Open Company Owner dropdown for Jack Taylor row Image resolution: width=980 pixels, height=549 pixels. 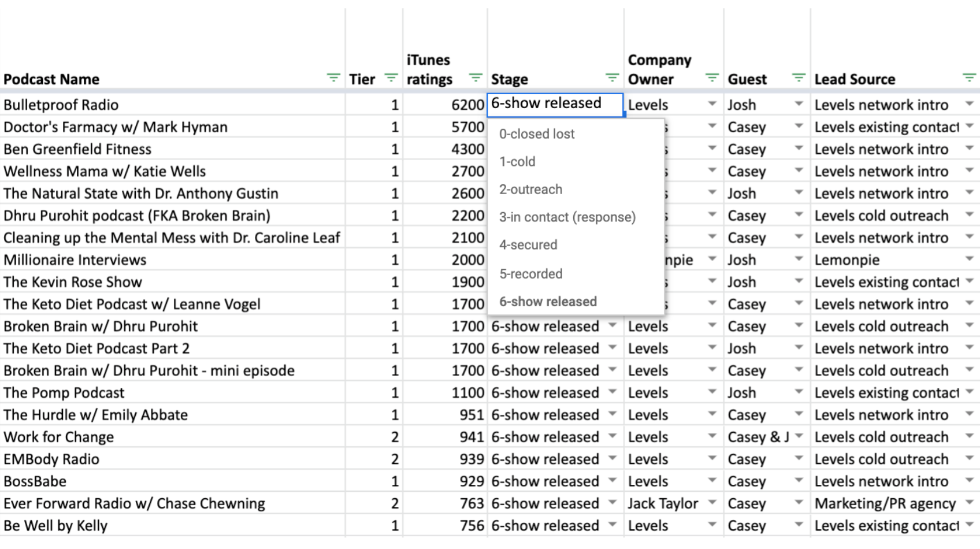[712, 503]
